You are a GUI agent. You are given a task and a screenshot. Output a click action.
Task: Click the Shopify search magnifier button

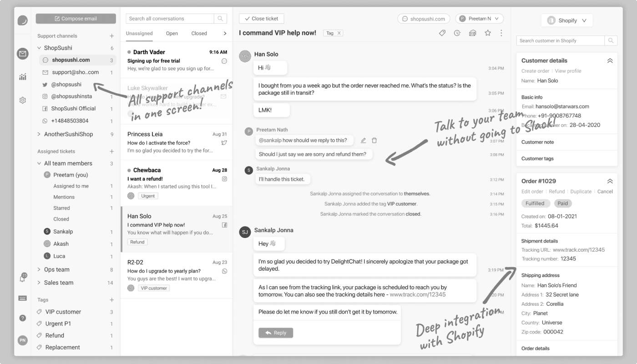611,40
